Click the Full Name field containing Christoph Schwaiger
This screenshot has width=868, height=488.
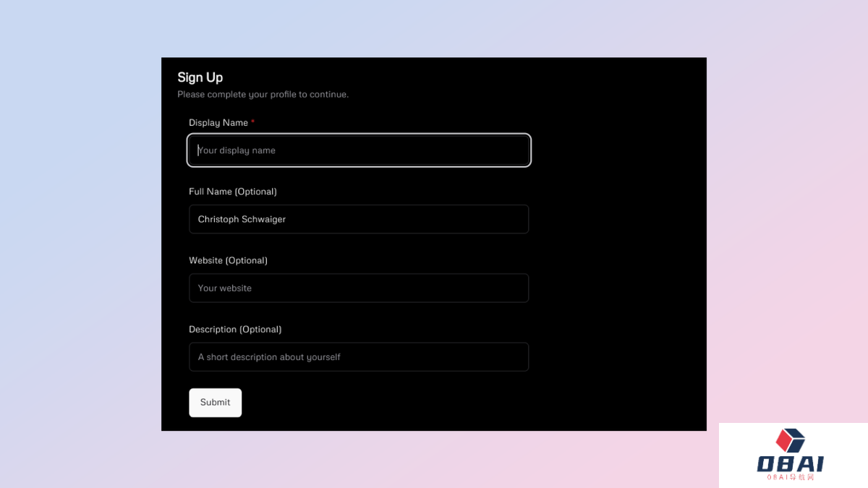coord(359,219)
